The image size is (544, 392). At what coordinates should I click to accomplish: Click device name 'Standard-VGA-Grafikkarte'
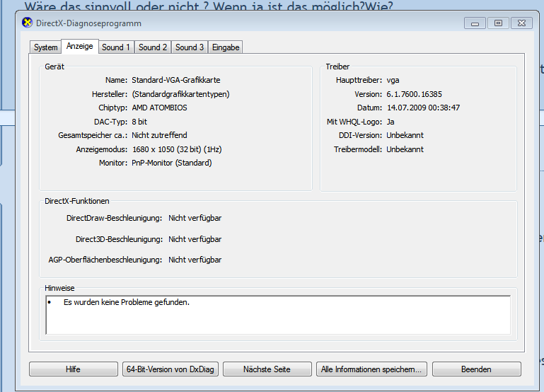click(x=176, y=80)
